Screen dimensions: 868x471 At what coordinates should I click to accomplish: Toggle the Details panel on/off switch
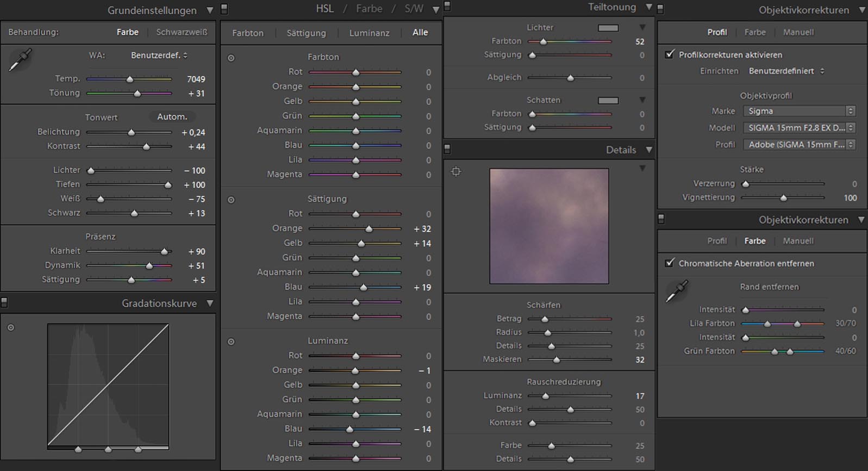click(x=447, y=148)
